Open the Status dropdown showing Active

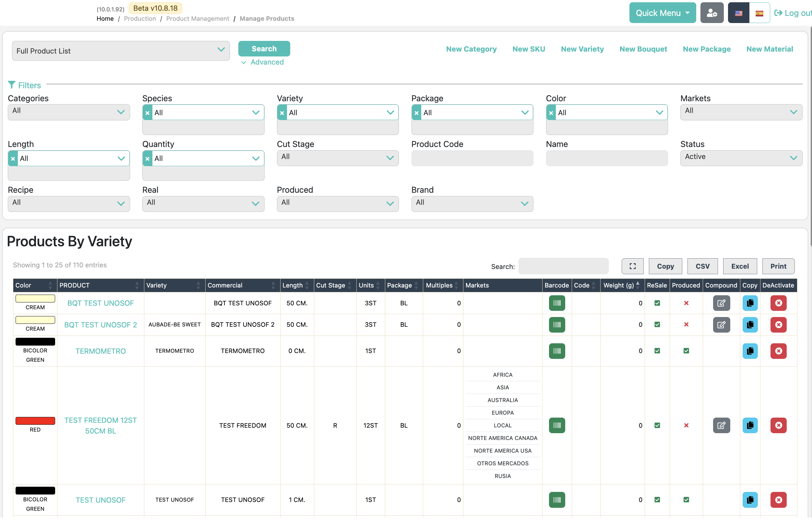(x=741, y=157)
